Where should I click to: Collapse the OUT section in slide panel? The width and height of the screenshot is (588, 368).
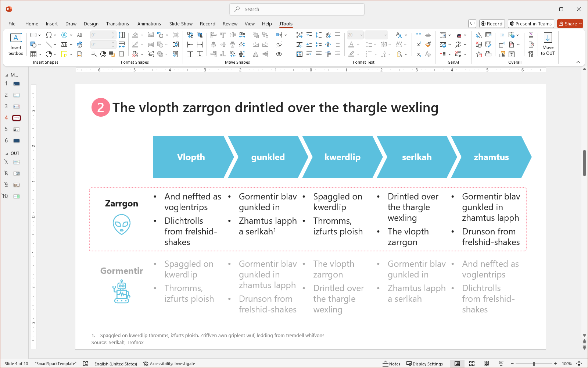[6, 153]
